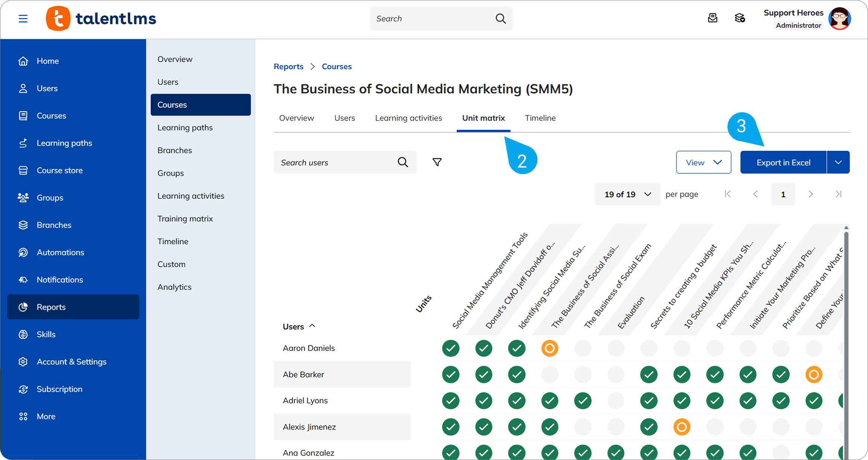This screenshot has width=868, height=460.
Task: Click the hamburger menu icon
Action: [23, 18]
